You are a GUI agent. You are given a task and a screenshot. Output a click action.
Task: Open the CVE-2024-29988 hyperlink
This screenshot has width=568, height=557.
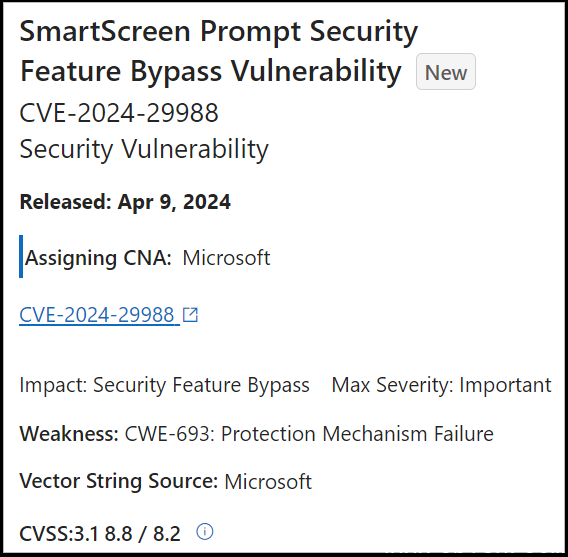pyautogui.click(x=97, y=315)
